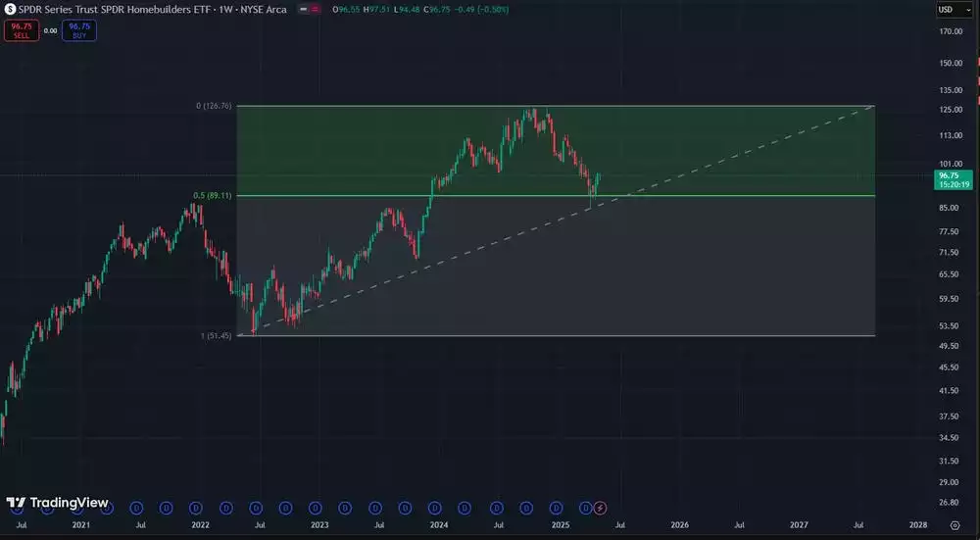Click the dividend marker above the 2022 label

pyautogui.click(x=196, y=508)
